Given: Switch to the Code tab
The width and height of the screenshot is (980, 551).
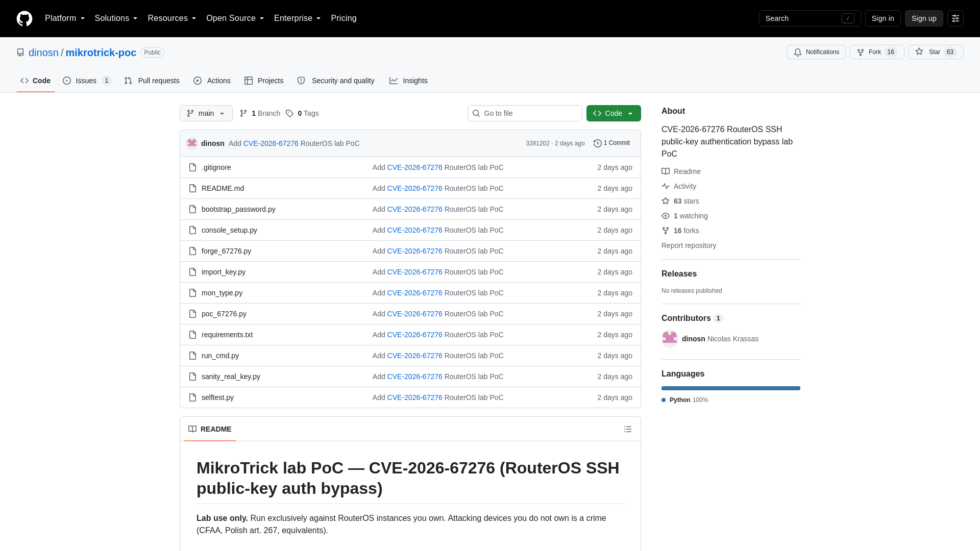Looking at the screenshot, I should tap(36, 81).
